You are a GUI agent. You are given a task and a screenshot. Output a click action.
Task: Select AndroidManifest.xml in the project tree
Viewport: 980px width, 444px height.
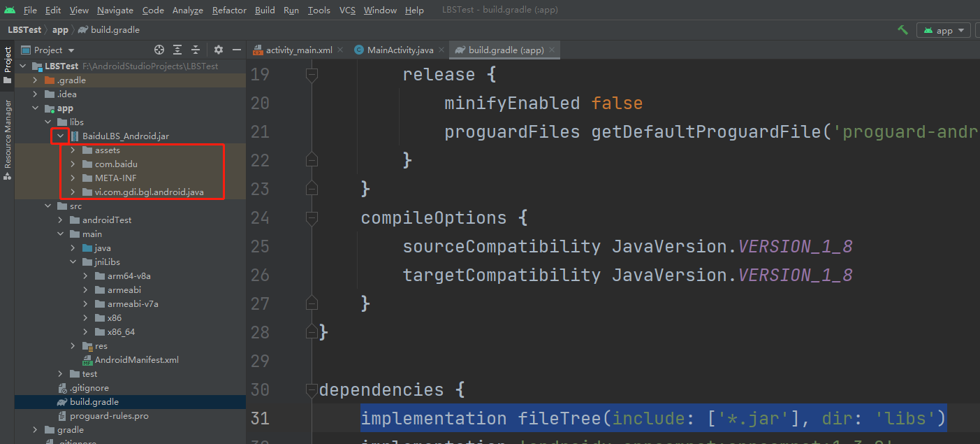(137, 359)
